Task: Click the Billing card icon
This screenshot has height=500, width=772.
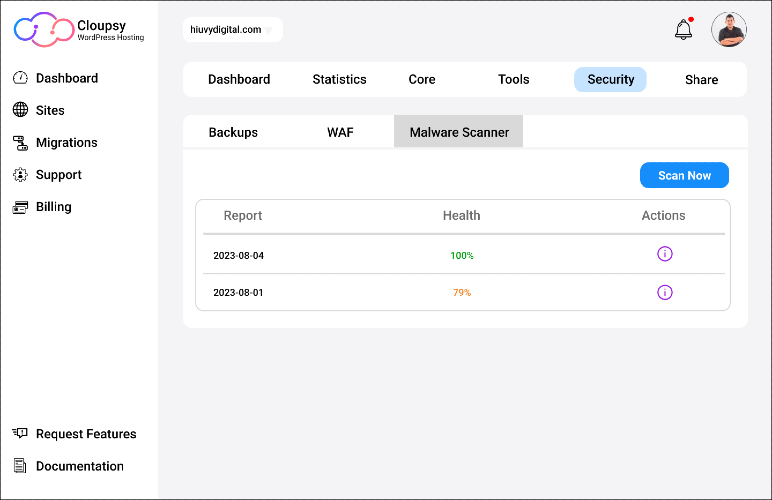Action: (20, 207)
